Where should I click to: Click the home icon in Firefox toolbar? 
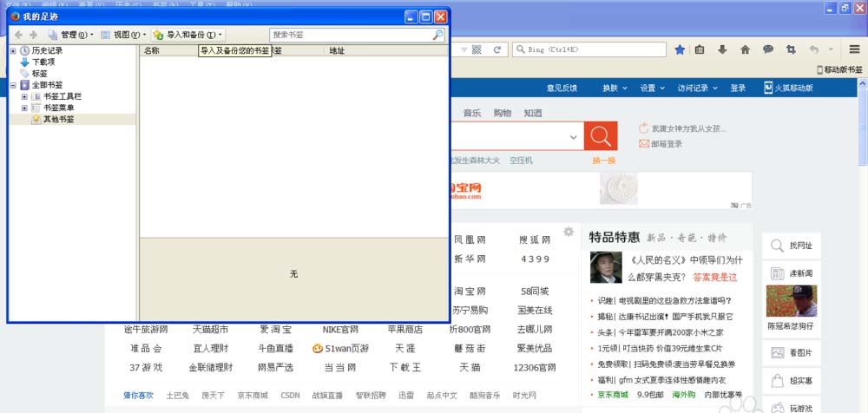pyautogui.click(x=745, y=49)
